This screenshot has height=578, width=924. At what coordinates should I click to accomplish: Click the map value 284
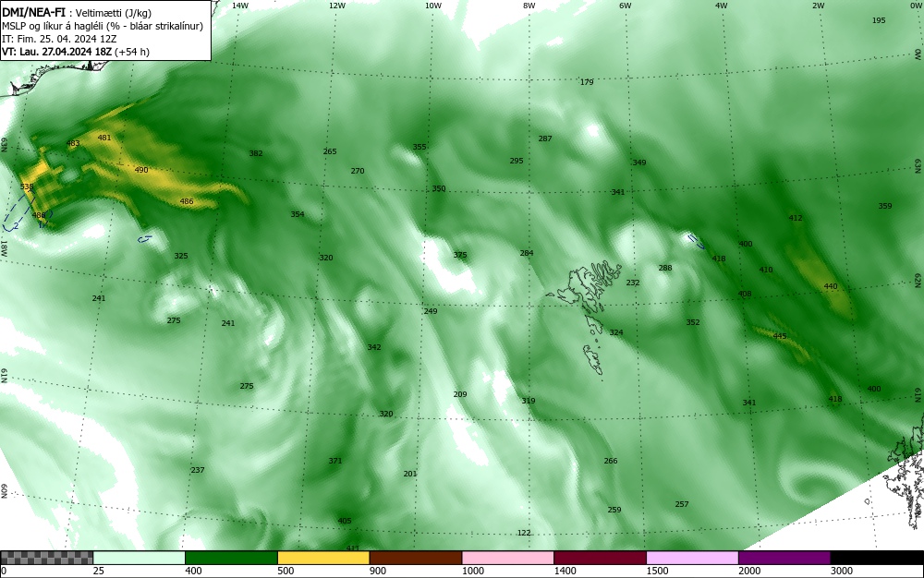527,253
